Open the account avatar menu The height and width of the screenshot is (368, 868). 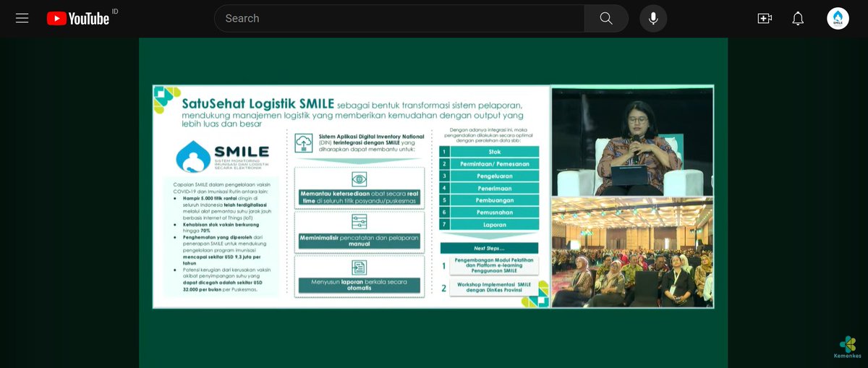pos(838,18)
